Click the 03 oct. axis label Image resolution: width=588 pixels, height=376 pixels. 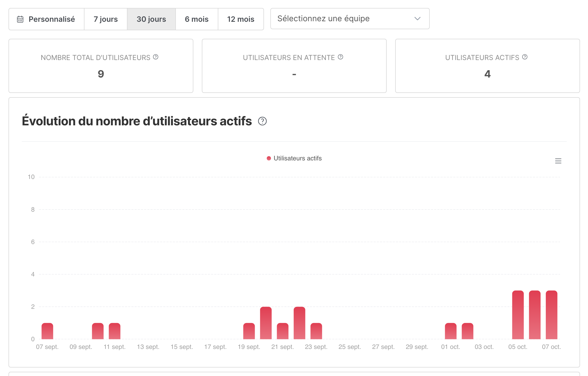point(484,347)
